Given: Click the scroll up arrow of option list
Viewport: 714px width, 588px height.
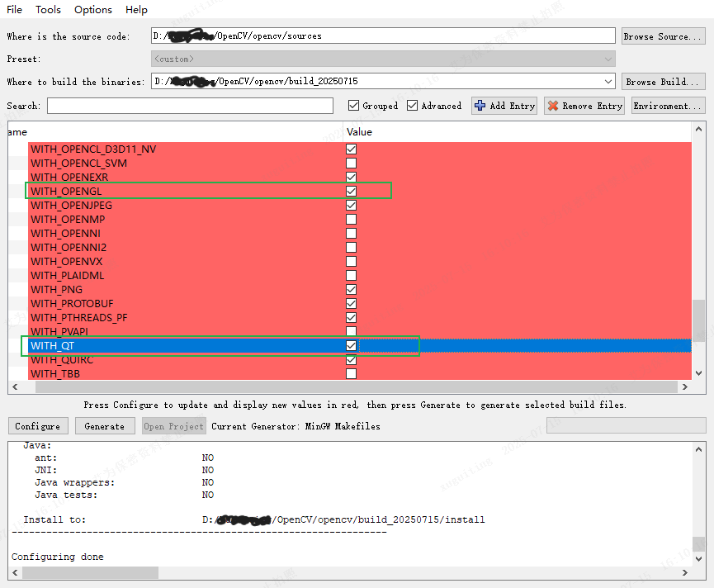Looking at the screenshot, I should [698, 130].
